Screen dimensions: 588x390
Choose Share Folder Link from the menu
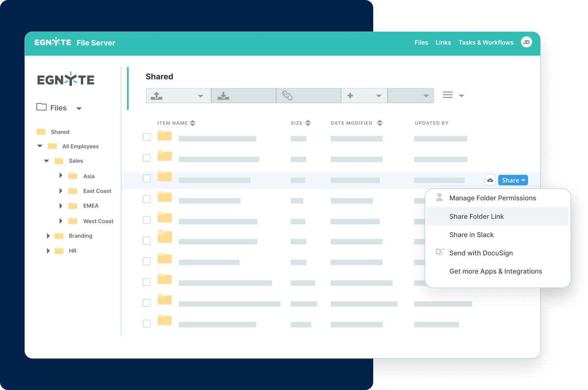pyautogui.click(x=477, y=216)
